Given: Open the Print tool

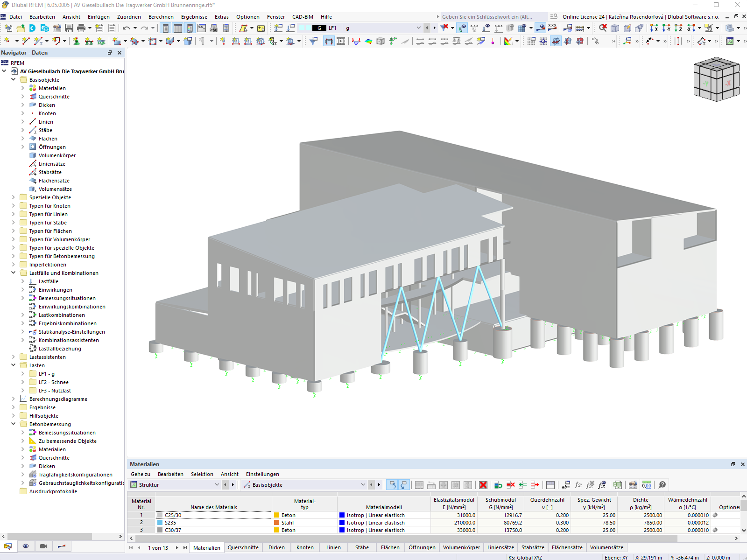Looking at the screenshot, I should [80, 28].
